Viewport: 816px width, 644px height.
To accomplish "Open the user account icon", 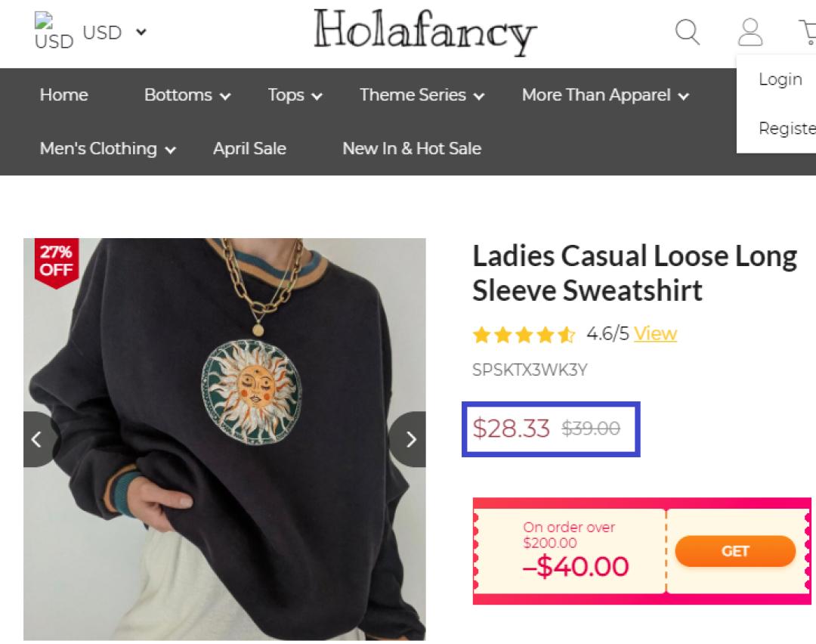I will pos(750,33).
